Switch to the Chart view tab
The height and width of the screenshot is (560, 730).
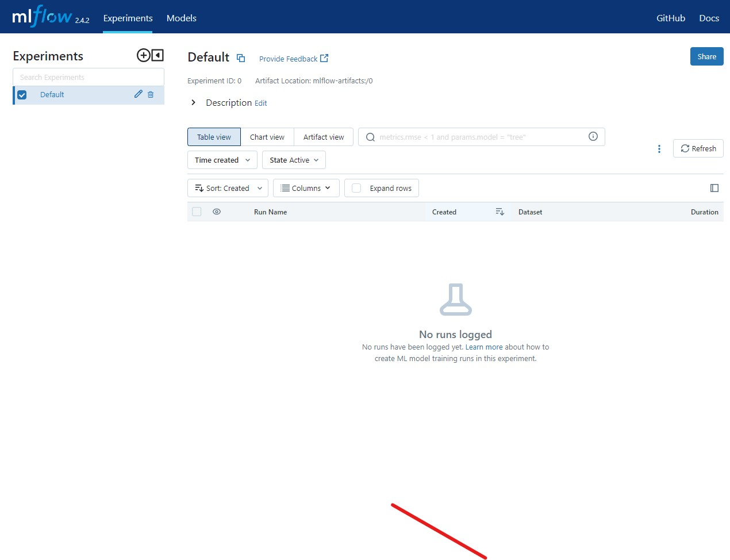click(267, 137)
